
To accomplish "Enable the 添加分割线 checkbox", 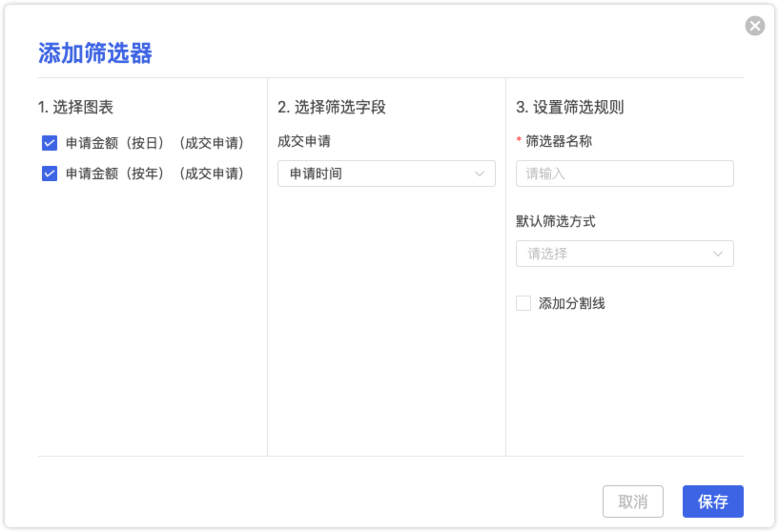I will pyautogui.click(x=523, y=303).
